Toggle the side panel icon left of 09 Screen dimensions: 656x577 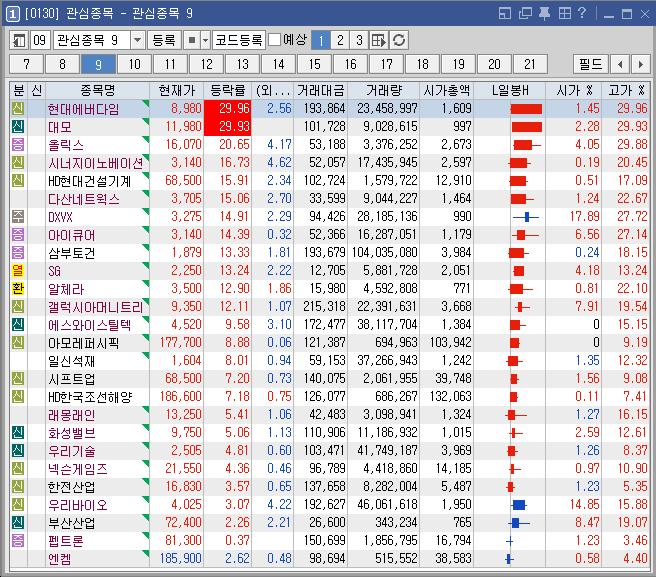[18, 40]
